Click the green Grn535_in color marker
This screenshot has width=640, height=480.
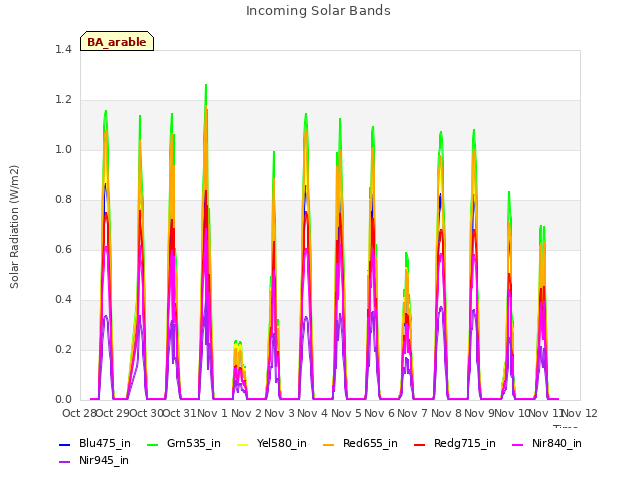(x=152, y=444)
